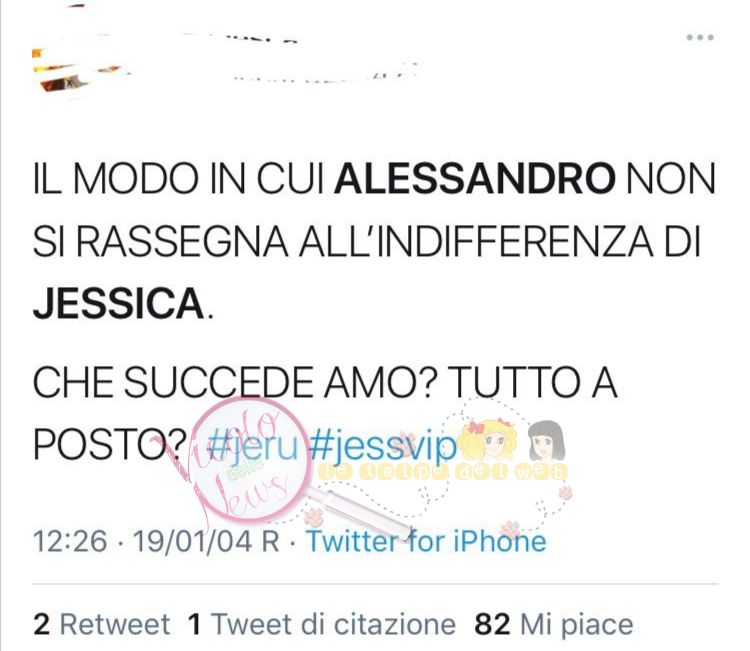View the 1 Tweet di citazione list
750x651 pixels.
(321, 624)
